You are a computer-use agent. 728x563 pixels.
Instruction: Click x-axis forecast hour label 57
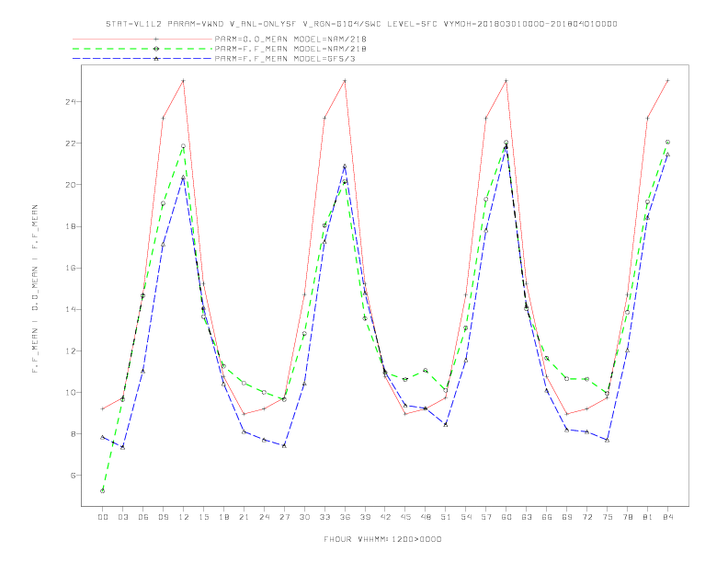click(x=486, y=517)
